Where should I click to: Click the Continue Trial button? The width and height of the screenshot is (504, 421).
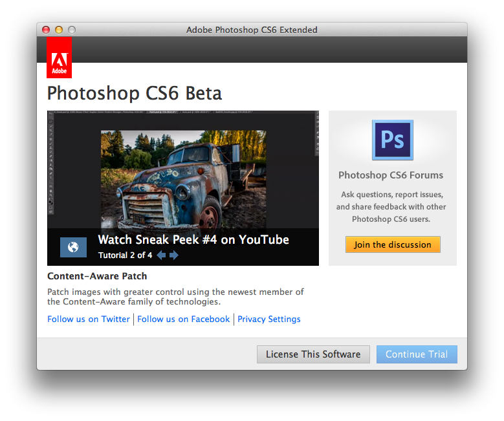(x=417, y=354)
